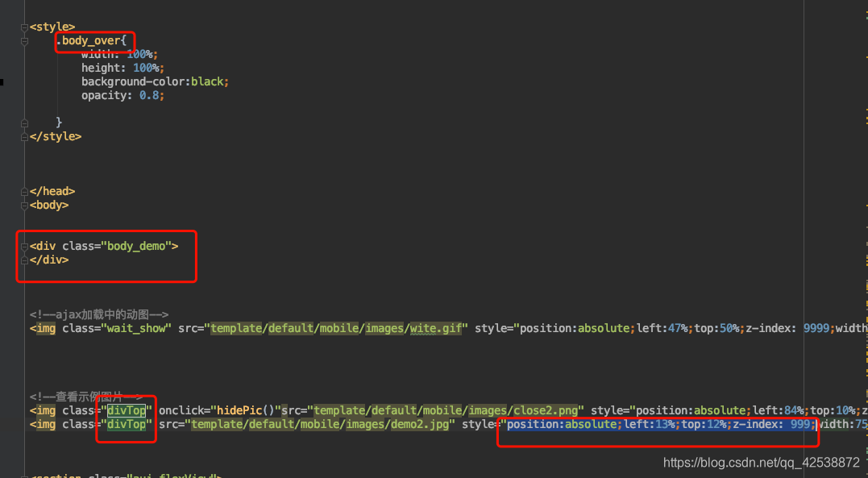Screen dimensions: 868x478
Task: Click divTop class on close2.png line
Action: (x=127, y=410)
